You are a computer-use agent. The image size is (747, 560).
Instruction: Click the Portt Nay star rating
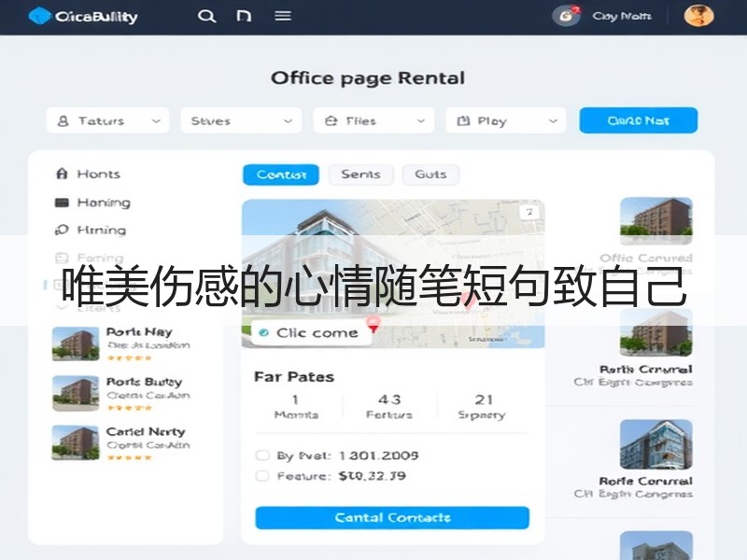tap(129, 357)
